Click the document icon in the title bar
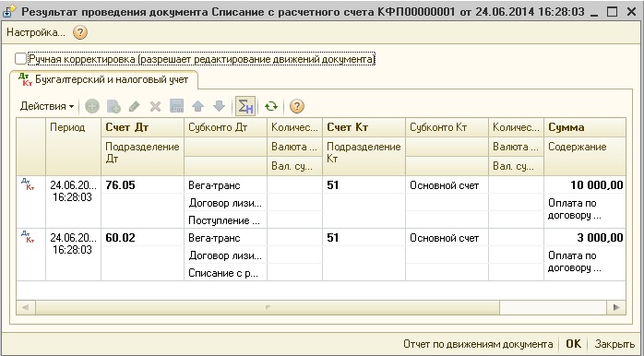Screen dimensions: 644x356 click(9, 11)
